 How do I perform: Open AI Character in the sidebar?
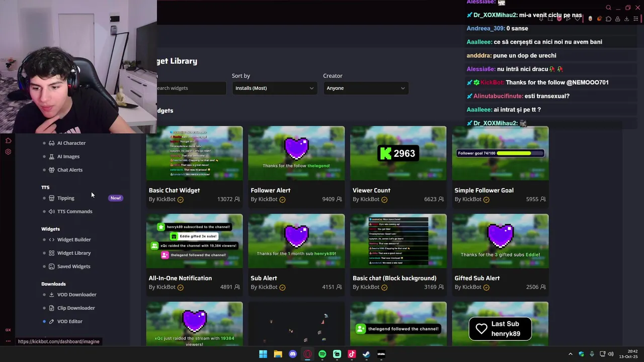(71, 143)
